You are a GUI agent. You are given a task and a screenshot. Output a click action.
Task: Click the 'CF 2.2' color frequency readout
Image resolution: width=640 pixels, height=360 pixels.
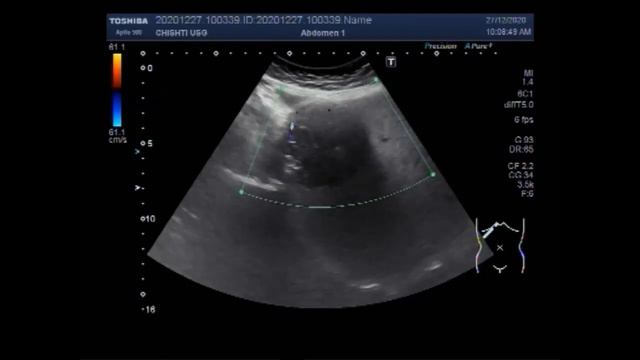(520, 166)
